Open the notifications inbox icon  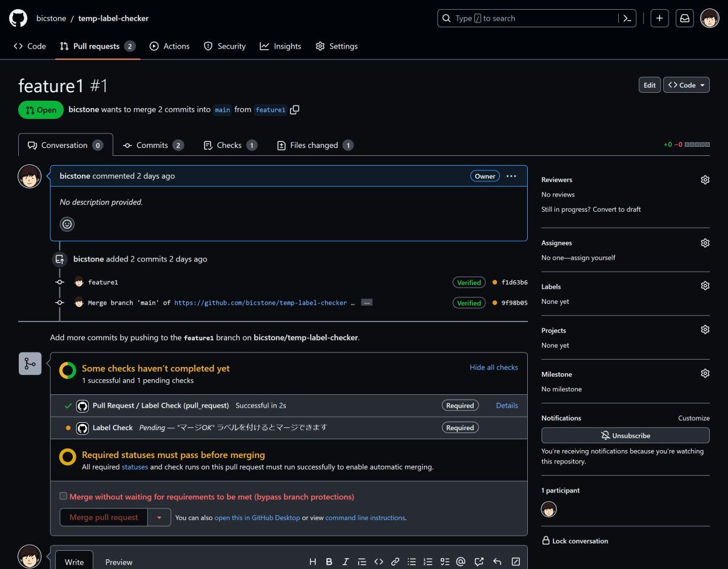tap(684, 18)
